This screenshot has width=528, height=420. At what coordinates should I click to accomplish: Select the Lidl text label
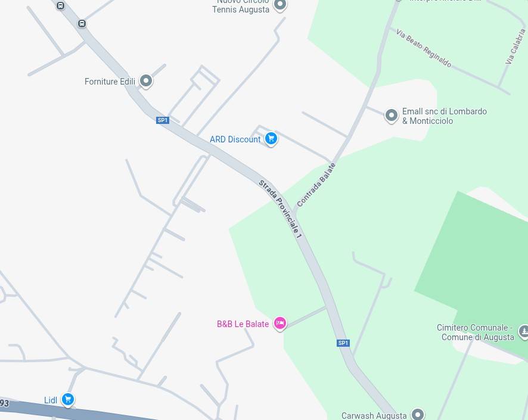(51, 400)
